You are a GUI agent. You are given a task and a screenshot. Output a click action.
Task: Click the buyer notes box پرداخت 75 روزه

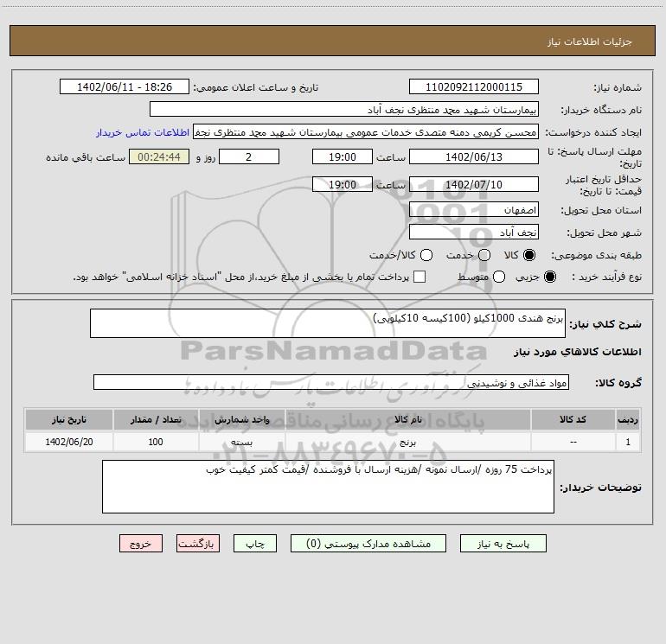tap(328, 487)
